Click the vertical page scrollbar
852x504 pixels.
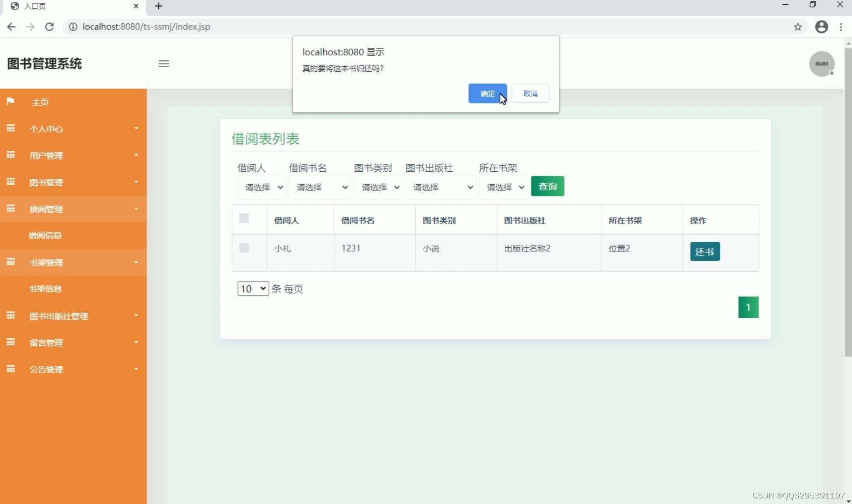[848, 202]
